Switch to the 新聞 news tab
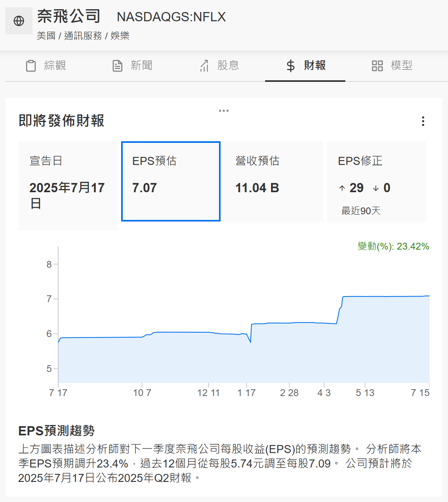 (132, 66)
